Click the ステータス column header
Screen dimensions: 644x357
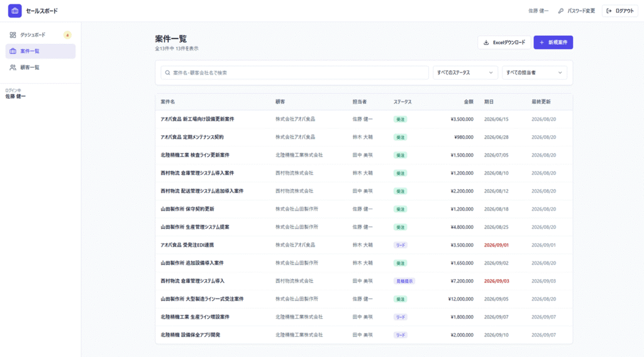click(402, 102)
